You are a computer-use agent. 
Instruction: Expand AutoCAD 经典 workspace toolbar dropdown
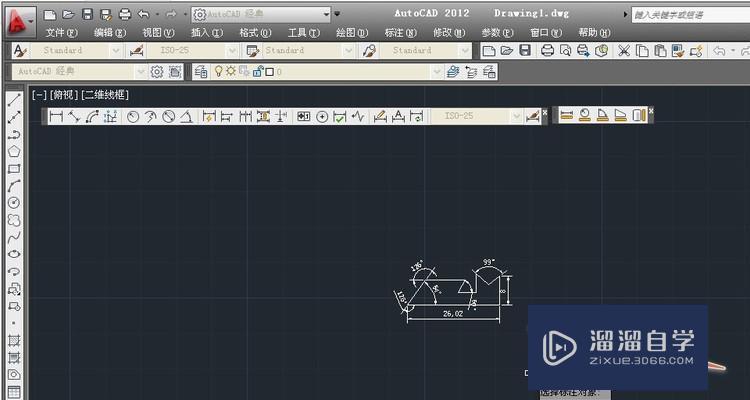[141, 72]
